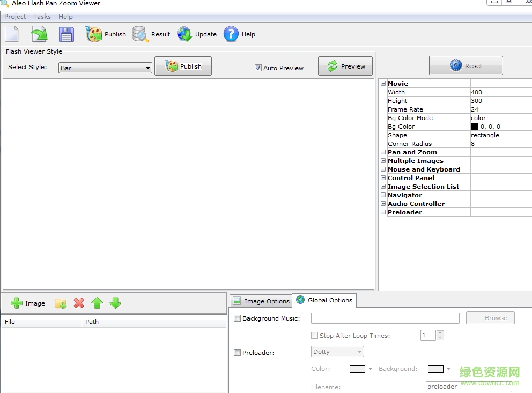Toggle Auto Preview
Viewport: 532px width, 393px height.
click(258, 68)
